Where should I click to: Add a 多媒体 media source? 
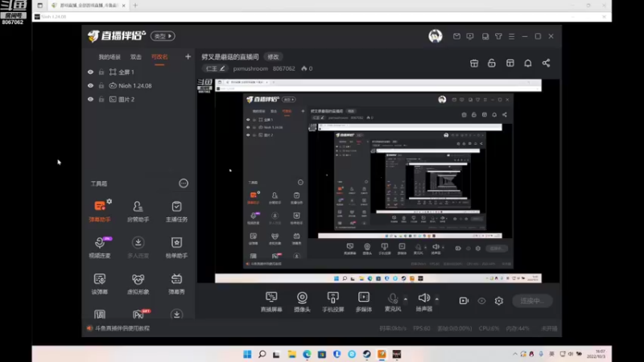(x=364, y=301)
